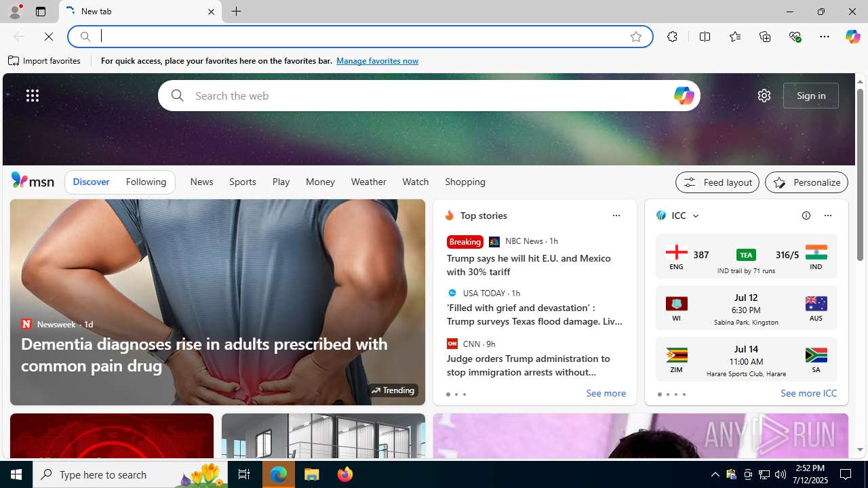Stop loading the page

coord(49,37)
